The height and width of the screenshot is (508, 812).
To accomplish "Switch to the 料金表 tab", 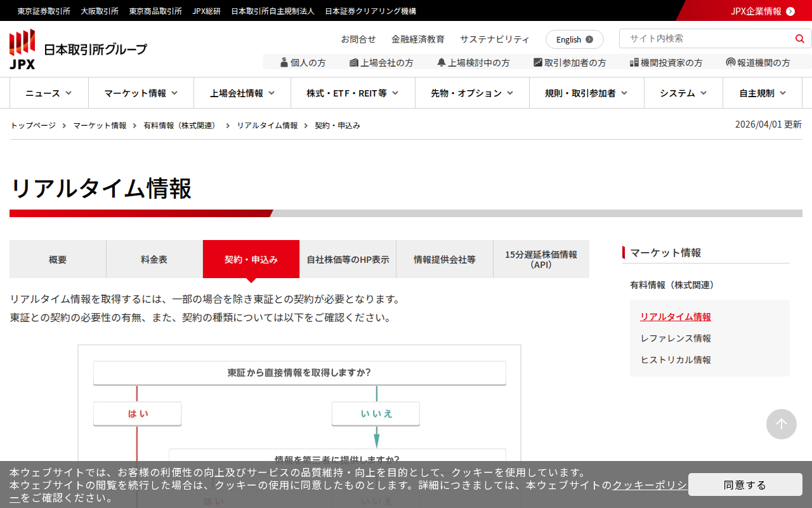I will (x=154, y=259).
